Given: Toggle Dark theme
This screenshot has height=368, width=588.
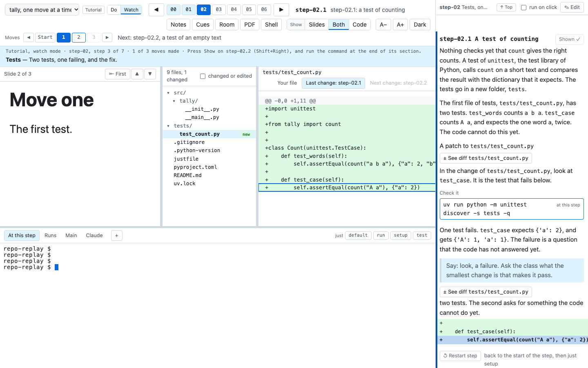Looking at the screenshot, I should tap(420, 25).
